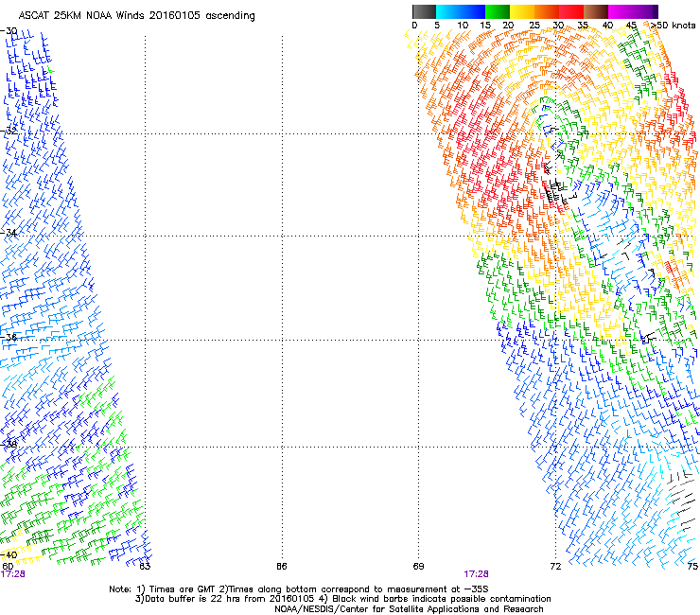Click the left 17:28 swath time label
This screenshot has height=615, width=700.
click(x=13, y=574)
